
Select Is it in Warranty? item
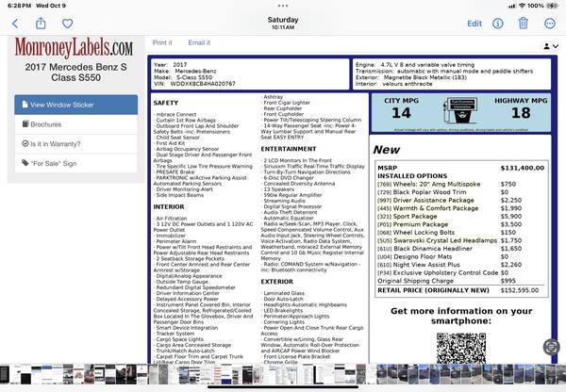coord(76,144)
